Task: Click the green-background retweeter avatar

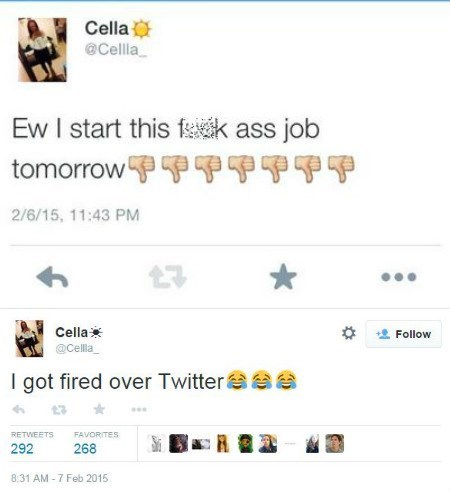Action: tap(245, 443)
